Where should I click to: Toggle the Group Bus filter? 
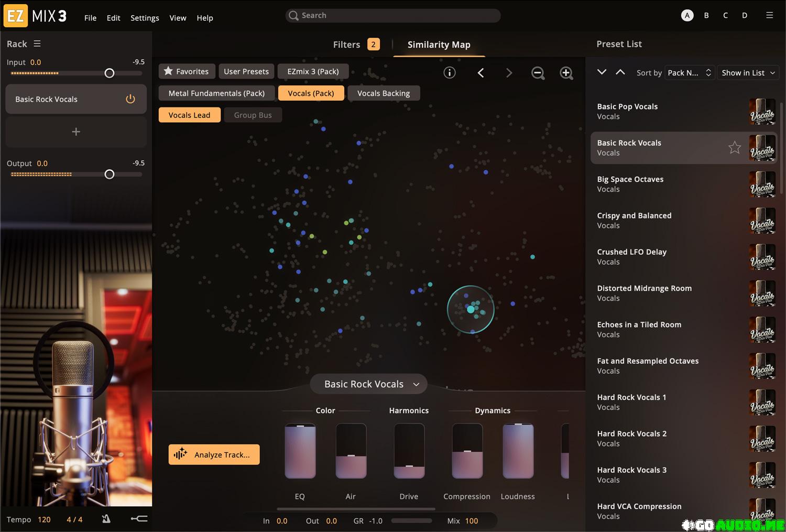click(253, 115)
